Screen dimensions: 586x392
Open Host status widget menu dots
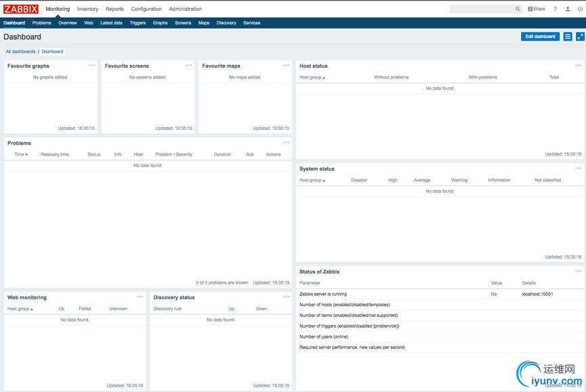[578, 65]
